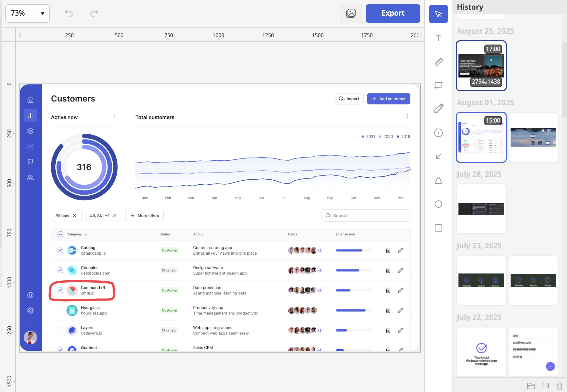Open the Active now options menu
The width and height of the screenshot is (567, 392).
click(115, 116)
